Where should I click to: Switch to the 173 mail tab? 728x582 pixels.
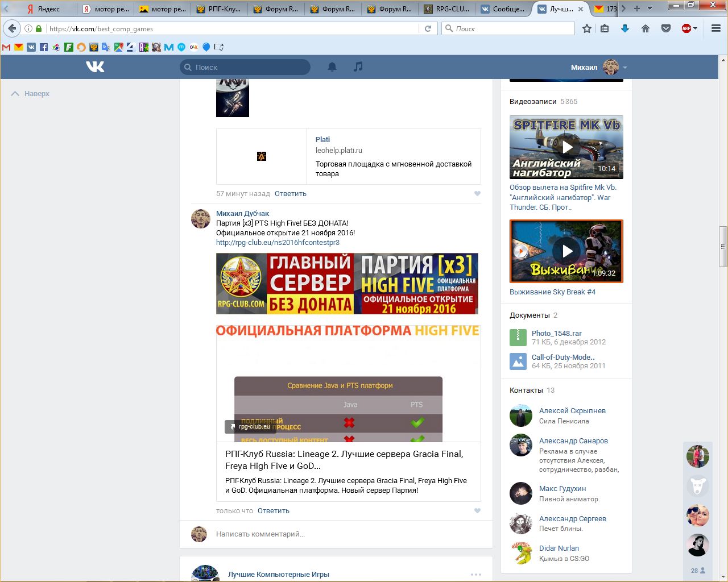point(606,9)
